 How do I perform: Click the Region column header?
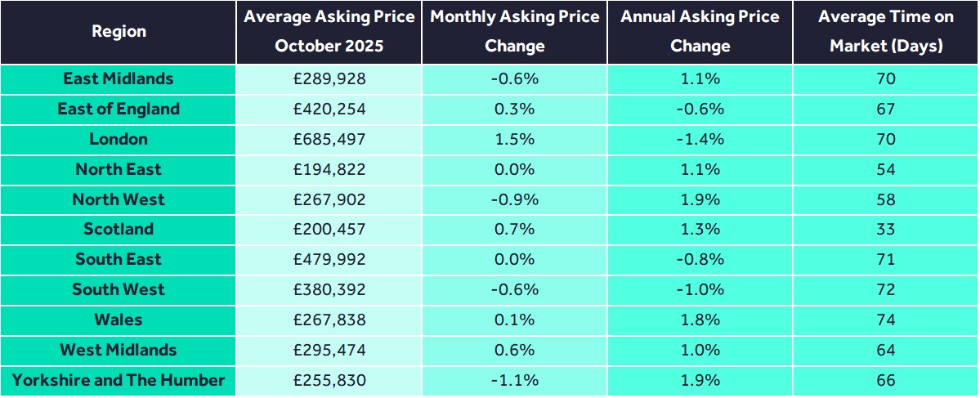pos(119,32)
